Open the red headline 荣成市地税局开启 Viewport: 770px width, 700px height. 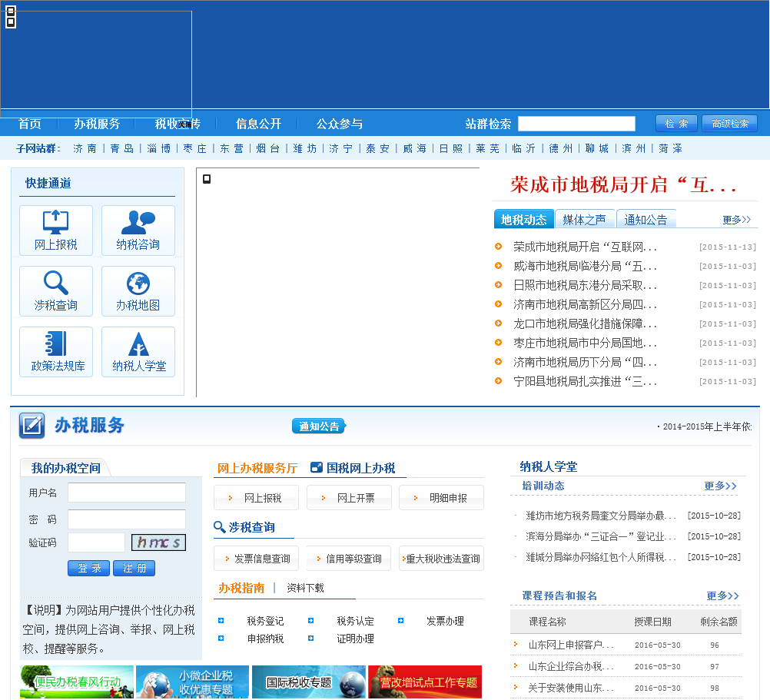[622, 185]
